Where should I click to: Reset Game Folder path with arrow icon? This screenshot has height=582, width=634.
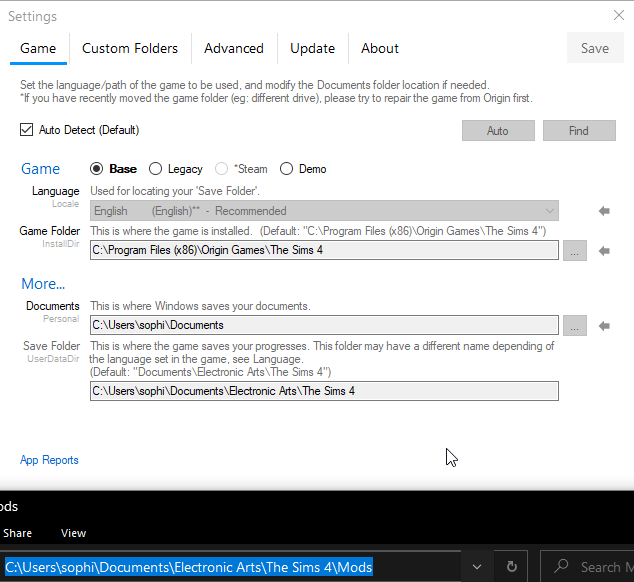[x=604, y=251]
